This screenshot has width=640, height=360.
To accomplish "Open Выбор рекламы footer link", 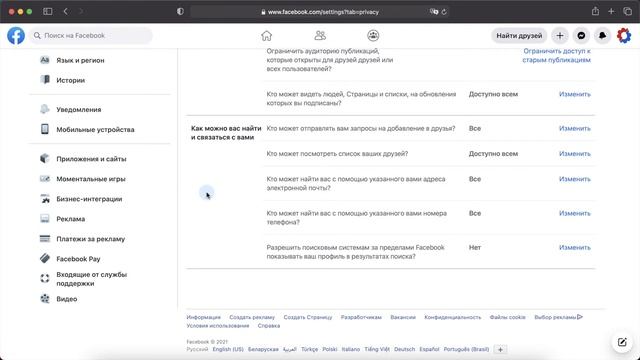I will tap(558, 317).
